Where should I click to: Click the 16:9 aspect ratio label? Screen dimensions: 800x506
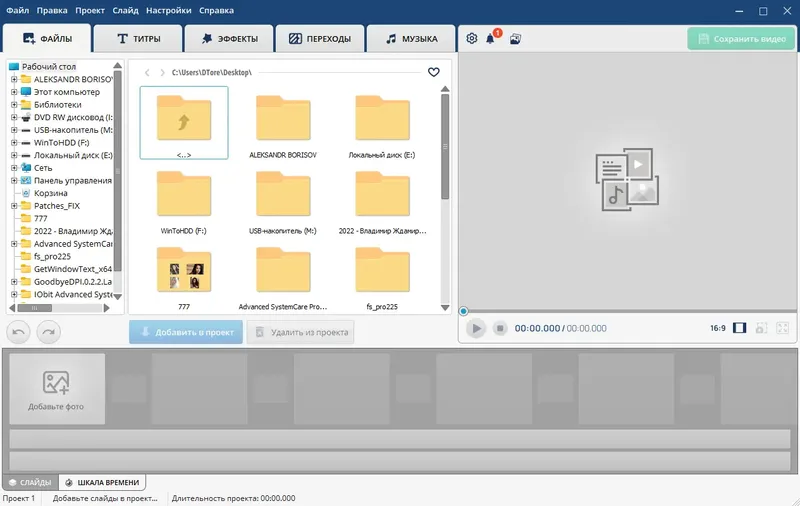pyautogui.click(x=718, y=328)
